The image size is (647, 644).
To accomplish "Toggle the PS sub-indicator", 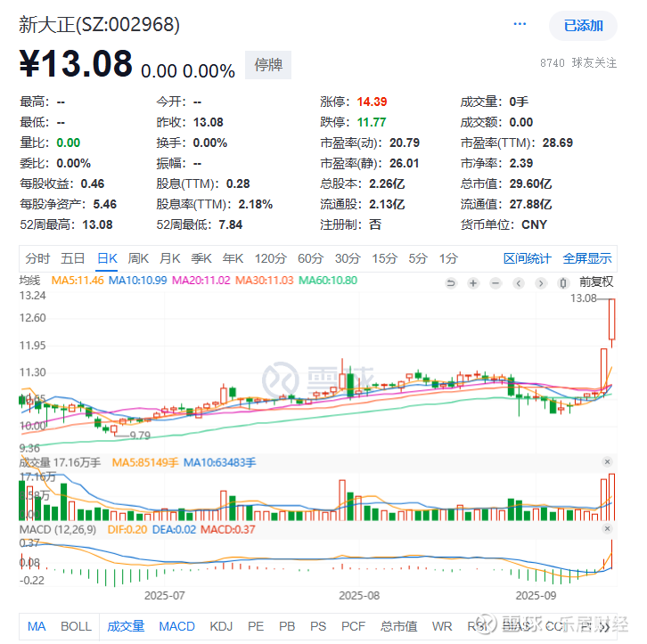I will click(318, 626).
